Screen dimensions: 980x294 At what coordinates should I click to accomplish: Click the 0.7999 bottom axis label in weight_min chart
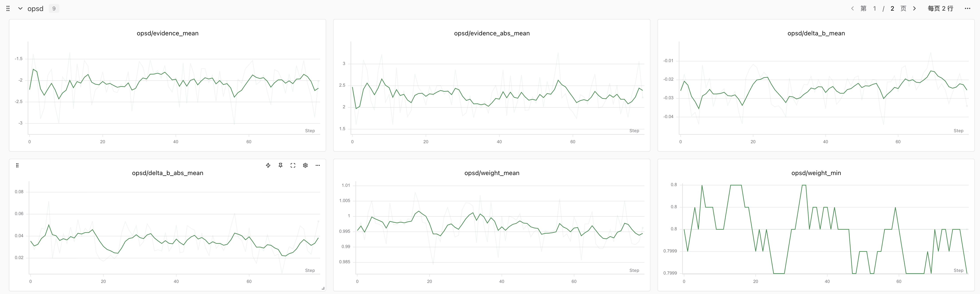(670, 273)
